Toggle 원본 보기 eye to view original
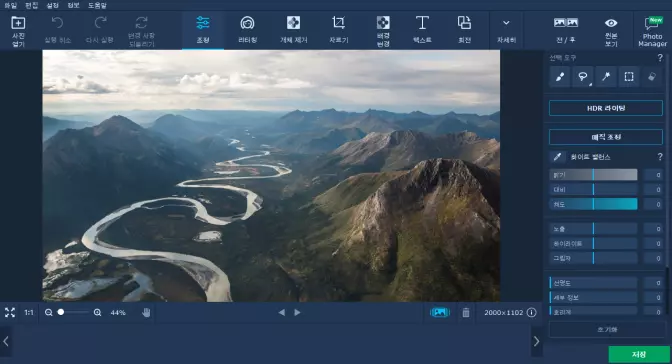The image size is (672, 364). point(611,30)
